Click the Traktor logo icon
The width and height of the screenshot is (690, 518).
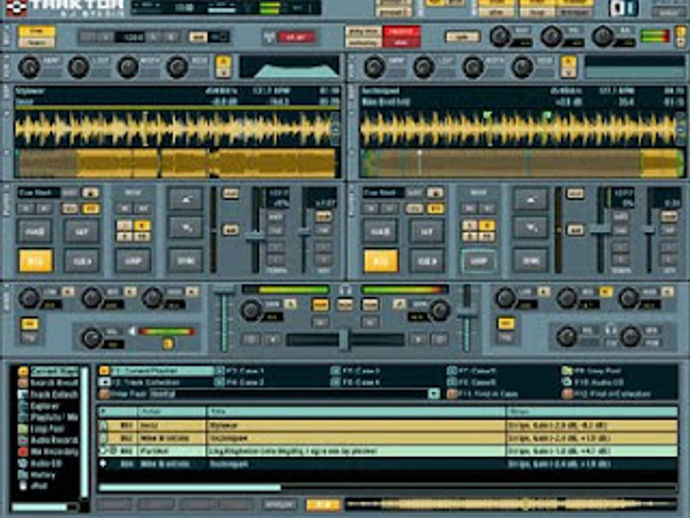tap(17, 7)
